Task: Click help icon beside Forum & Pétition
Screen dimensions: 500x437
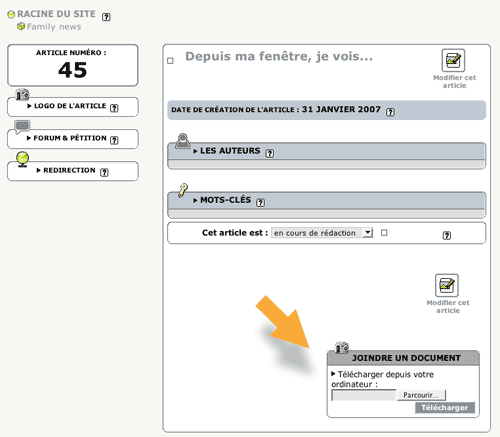Action: [x=114, y=140]
